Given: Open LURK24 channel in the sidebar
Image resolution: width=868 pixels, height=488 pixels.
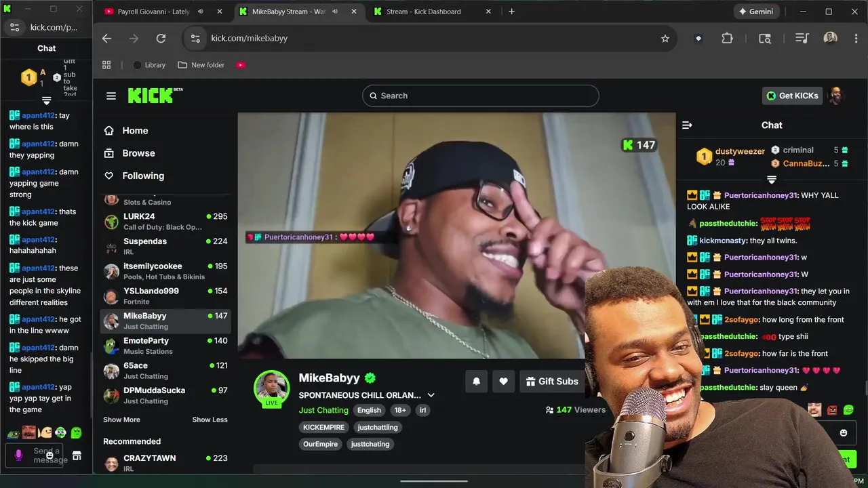Looking at the screenshot, I should coord(165,222).
